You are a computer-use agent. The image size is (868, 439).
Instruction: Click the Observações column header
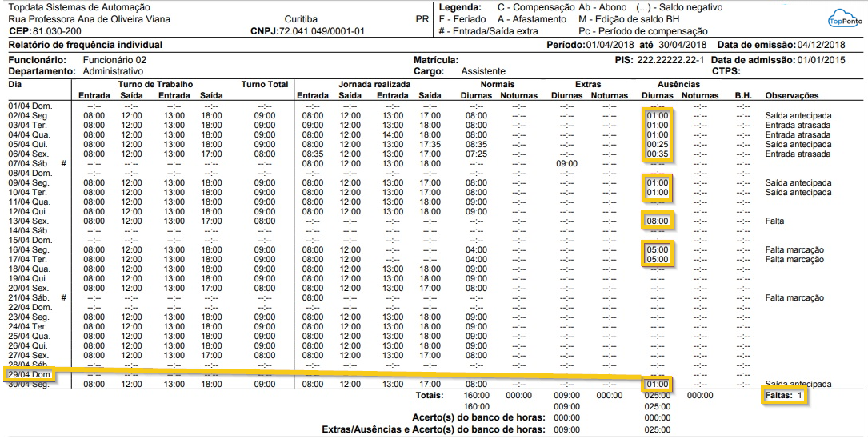(792, 96)
